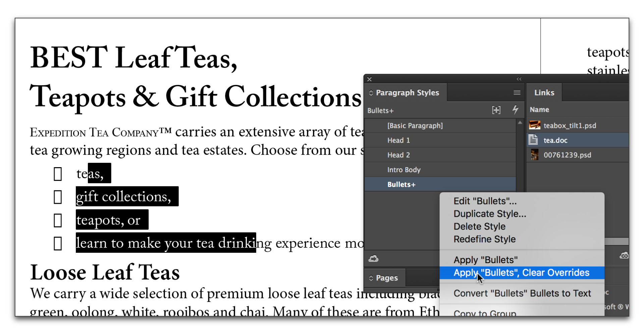Choose Copy to Group menu item
The height and width of the screenshot is (334, 644).
pyautogui.click(x=522, y=313)
